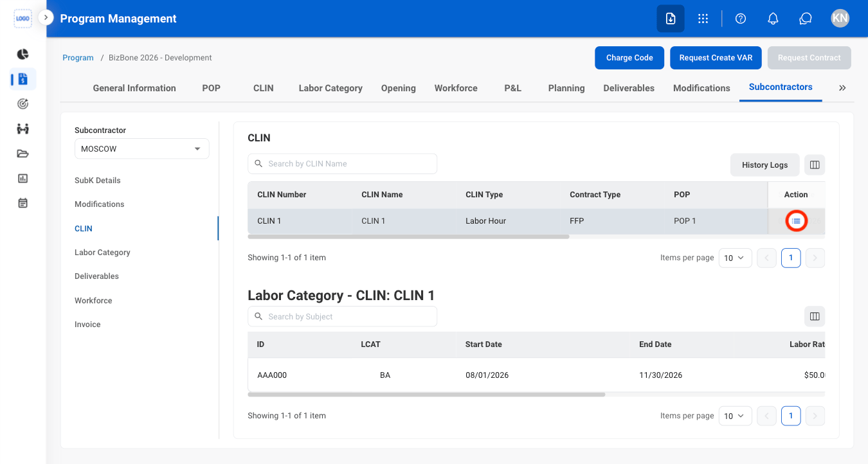Open the folder sidebar icon
Viewport: 868px width, 464px height.
click(x=23, y=153)
